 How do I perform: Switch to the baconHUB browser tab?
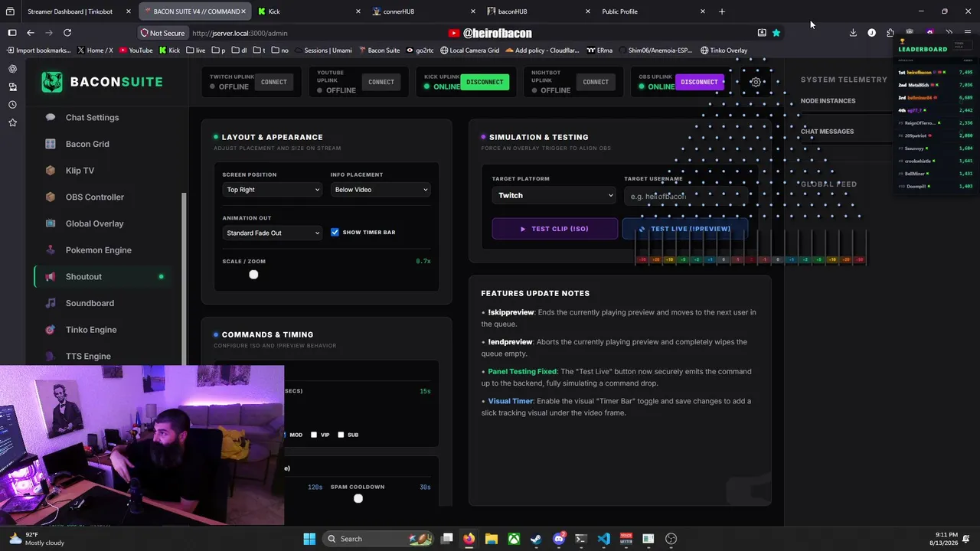[540, 11]
